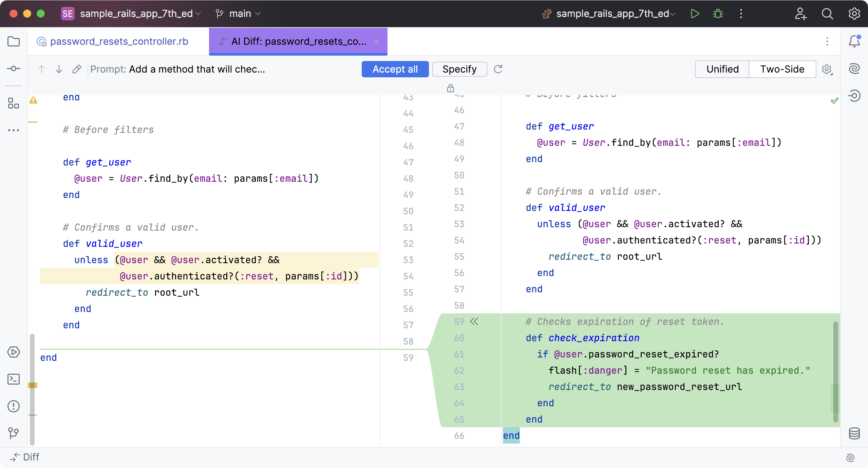
Task: Open the AI Diff tab options menu
Action: (828, 41)
